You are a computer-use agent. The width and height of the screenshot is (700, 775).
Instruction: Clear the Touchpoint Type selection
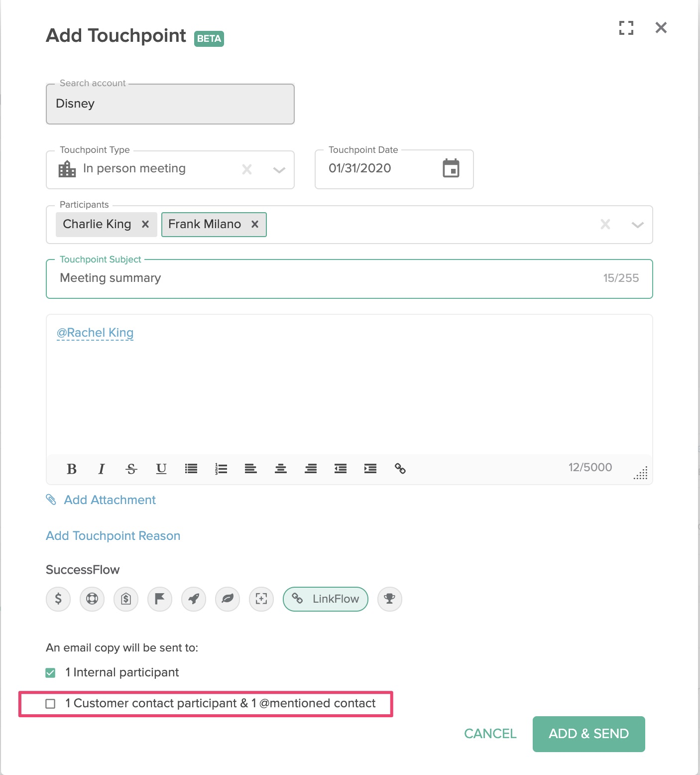pos(247,169)
